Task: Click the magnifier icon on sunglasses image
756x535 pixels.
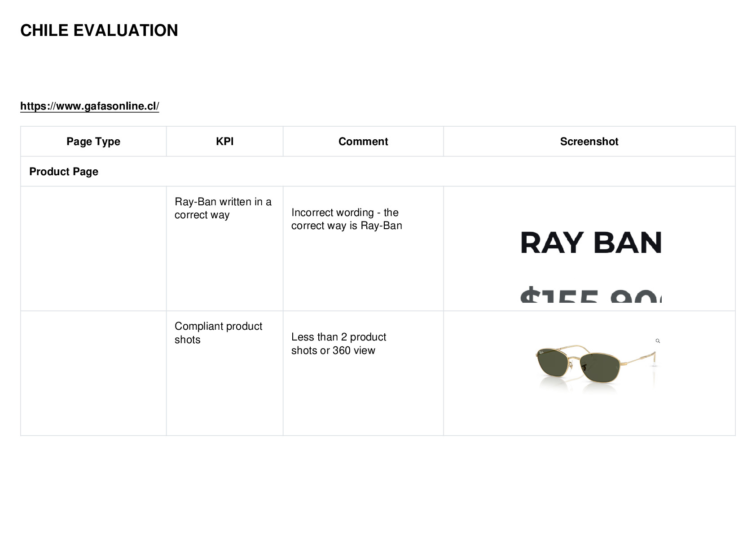Action: click(x=658, y=341)
